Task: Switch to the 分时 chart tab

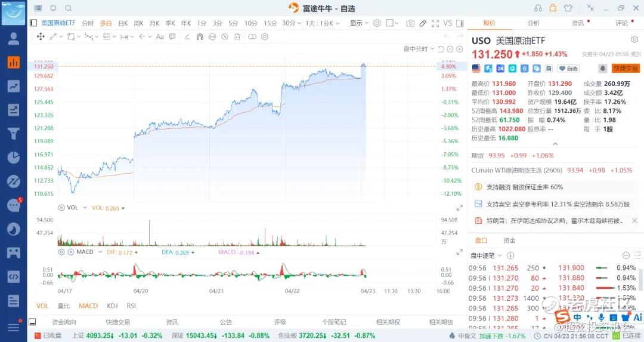Action: click(x=88, y=23)
